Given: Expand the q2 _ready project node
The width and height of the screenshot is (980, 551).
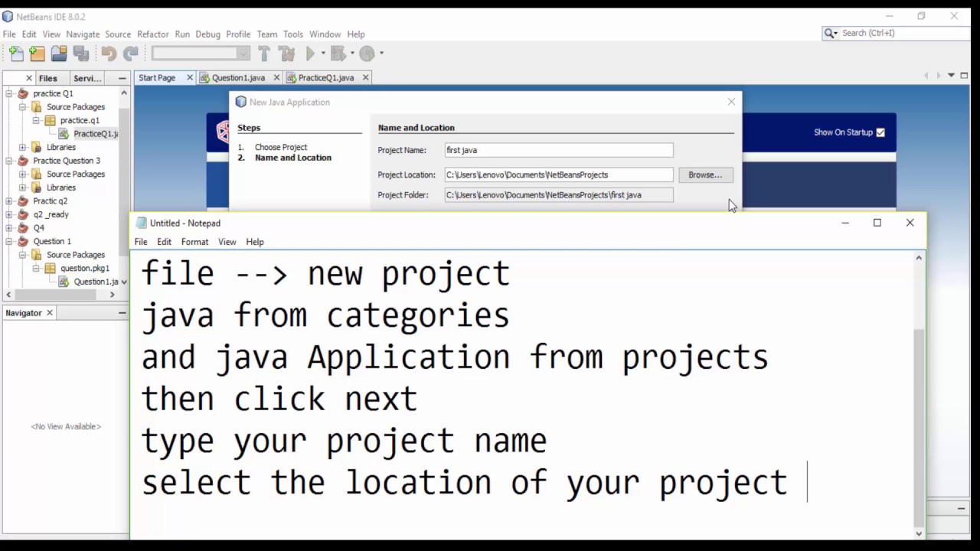Looking at the screenshot, I should (x=9, y=214).
